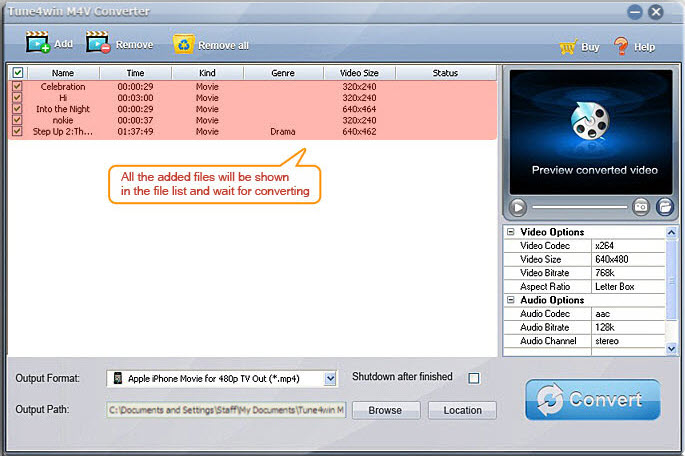Collapse the Audio Options section
This screenshot has height=456, width=685.
click(510, 300)
